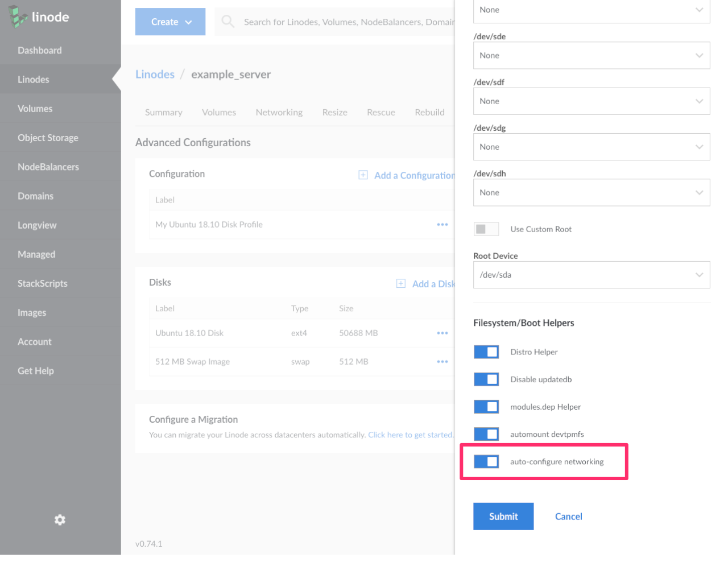Click the plus icon for Add a Configuration
The width and height of the screenshot is (728, 578).
click(363, 175)
